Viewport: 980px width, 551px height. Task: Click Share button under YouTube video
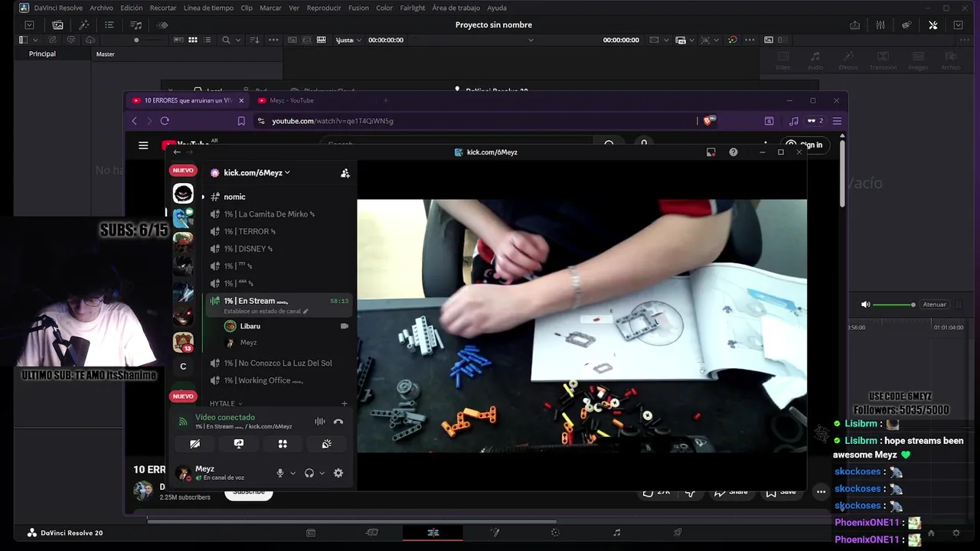pyautogui.click(x=731, y=492)
